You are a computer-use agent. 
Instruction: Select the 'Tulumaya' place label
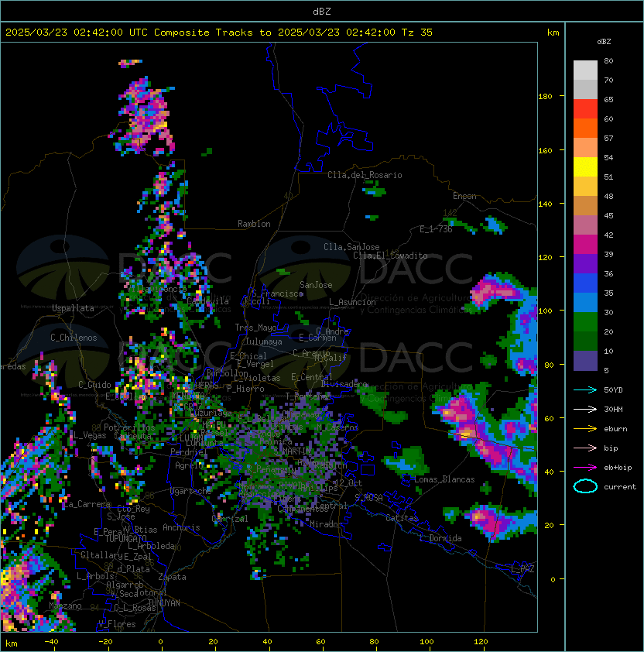[264, 341]
